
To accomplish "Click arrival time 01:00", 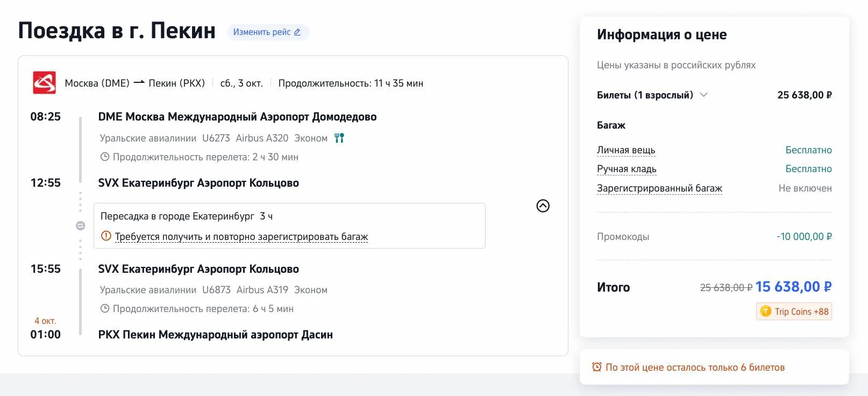I will pyautogui.click(x=46, y=335).
